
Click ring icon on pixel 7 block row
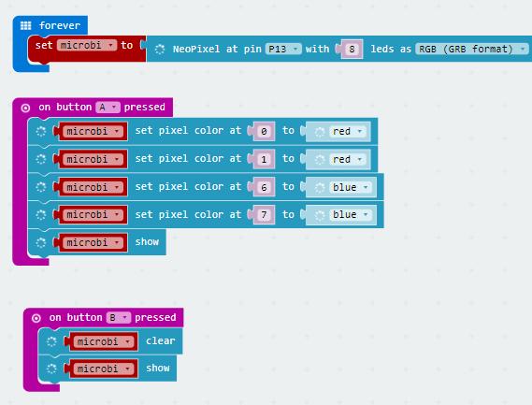tap(41, 215)
